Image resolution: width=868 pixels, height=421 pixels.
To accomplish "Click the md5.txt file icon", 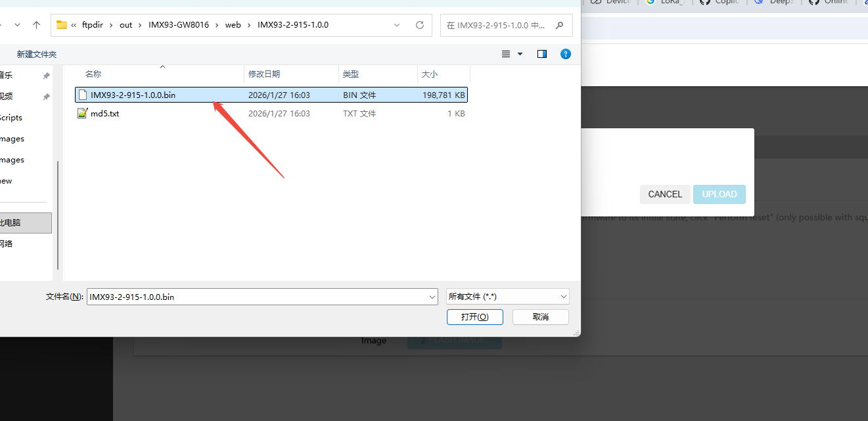I will tap(82, 113).
